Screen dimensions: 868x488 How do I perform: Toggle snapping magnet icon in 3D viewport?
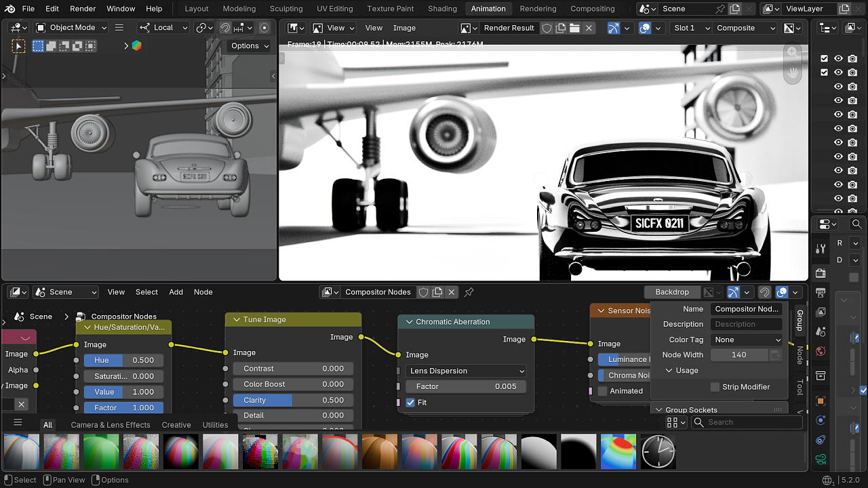pos(225,28)
